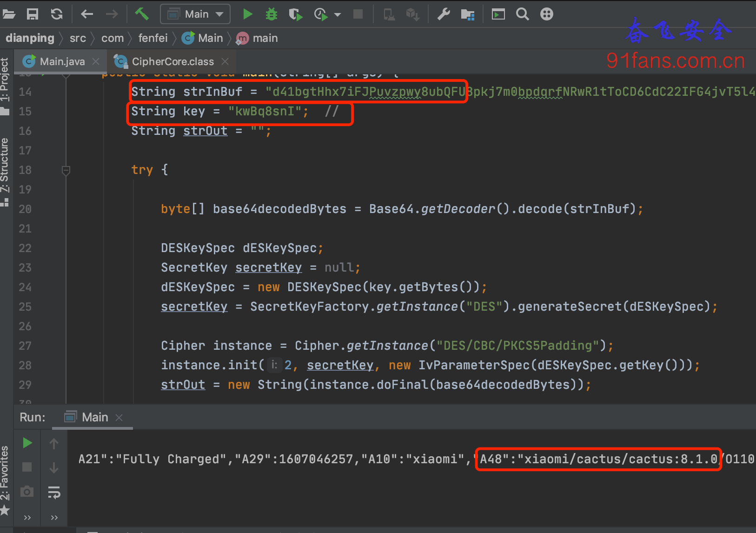The image size is (756, 533).
Task: Collapse main method fold marker in gutter
Action: (66, 75)
